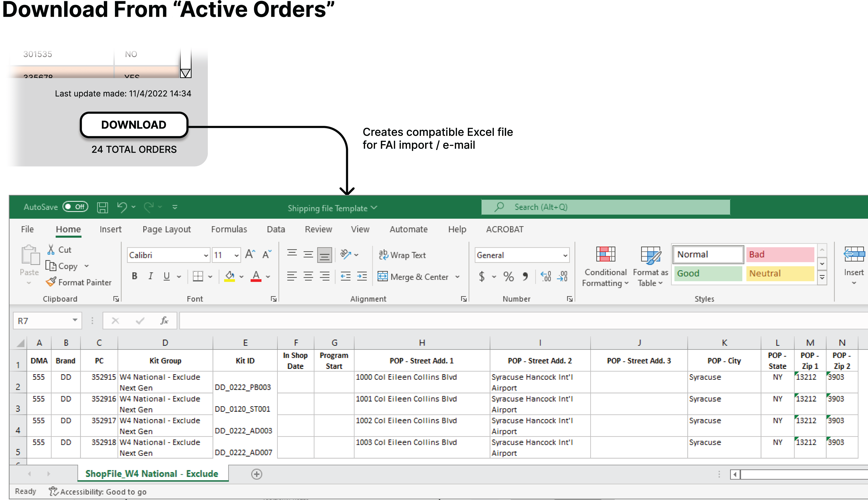Click the Increase Font Size icon
Screen dimensions: 868x500
tap(250, 254)
